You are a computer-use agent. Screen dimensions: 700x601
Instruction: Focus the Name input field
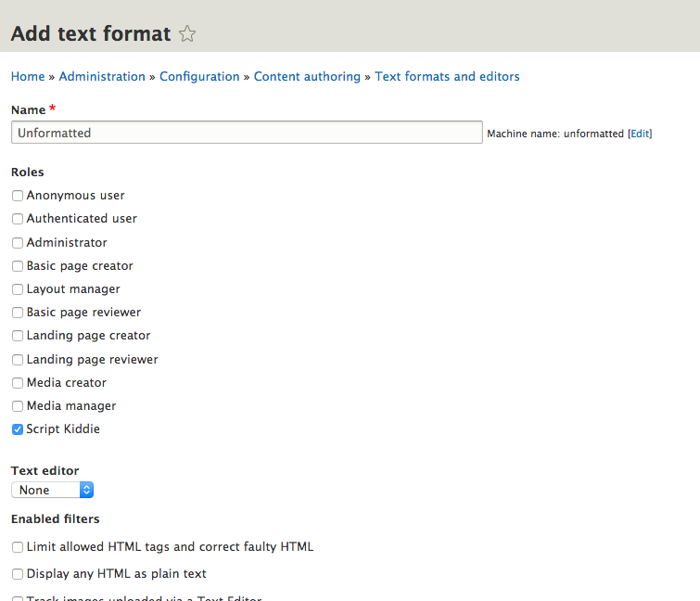click(x=247, y=133)
